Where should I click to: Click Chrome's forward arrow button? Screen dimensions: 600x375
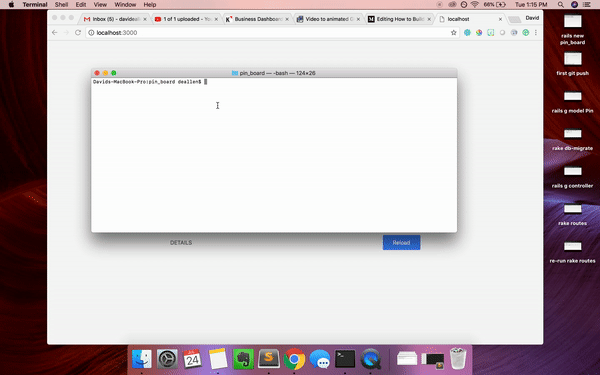(x=66, y=33)
